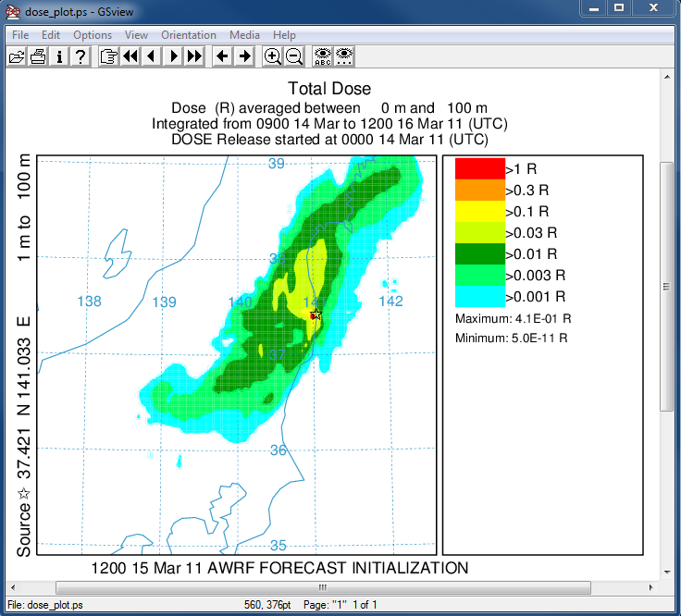Click the Help question mark icon
This screenshot has width=681, height=616.
[80, 56]
